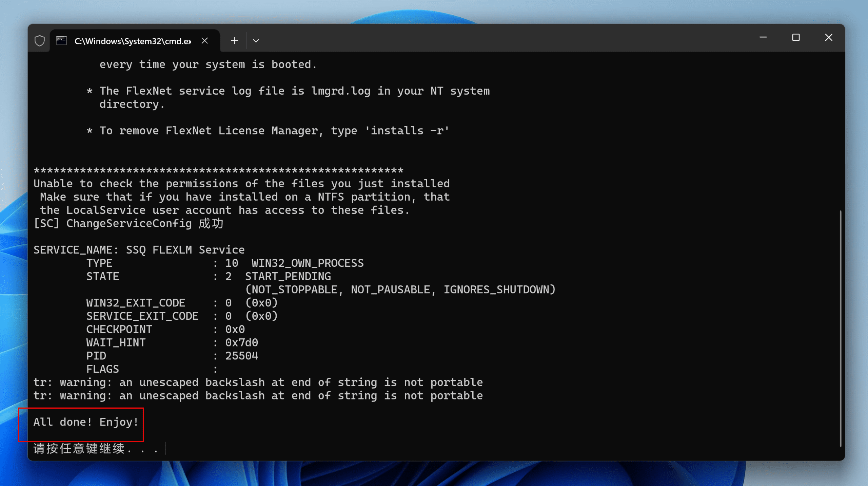Click the SERVICE_NAME SSQ FLEXLM Service line

(x=139, y=250)
